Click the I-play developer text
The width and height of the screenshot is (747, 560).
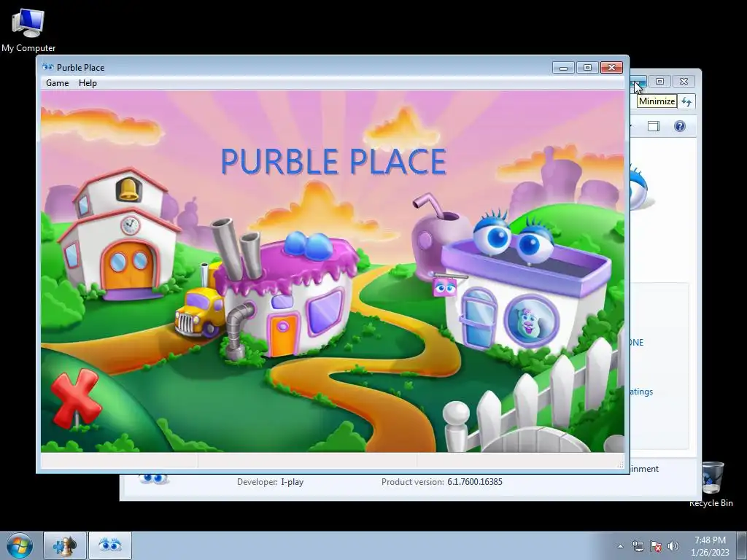292,482
